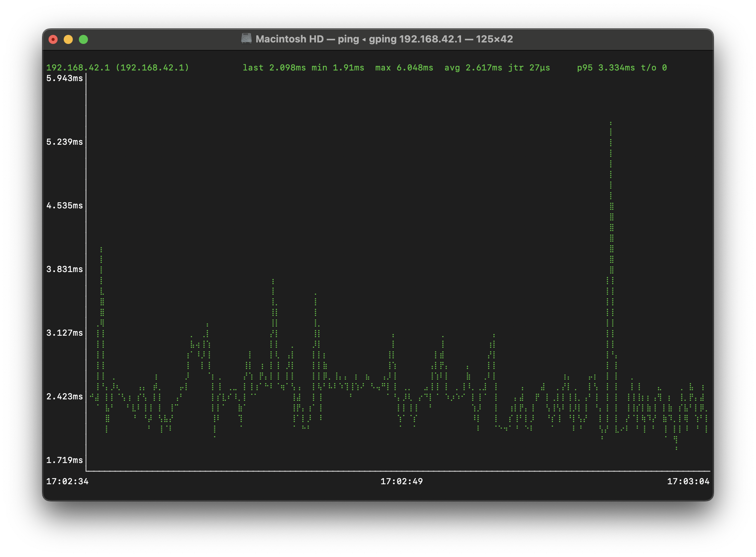This screenshot has height=557, width=756.
Task: Click the x-axis timestamp '17:02:49'
Action: 402,482
